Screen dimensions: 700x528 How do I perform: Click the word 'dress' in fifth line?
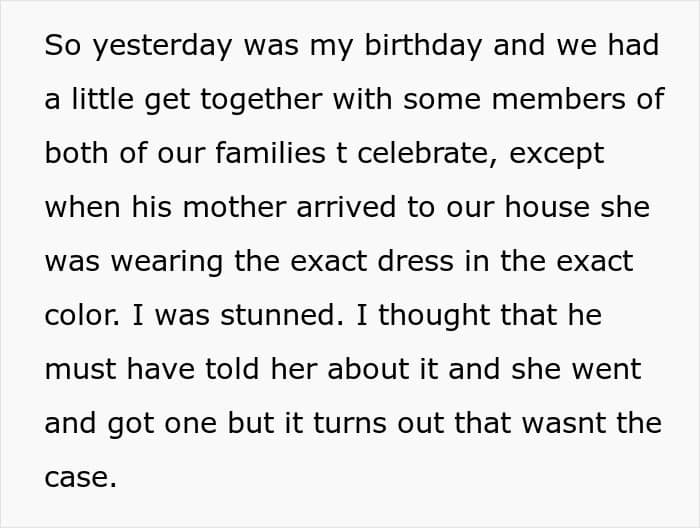click(416, 261)
